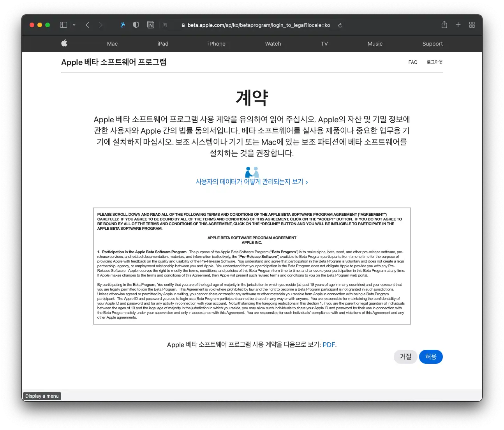
Task: Click the Apple logo in the navigation bar
Action: pos(64,43)
